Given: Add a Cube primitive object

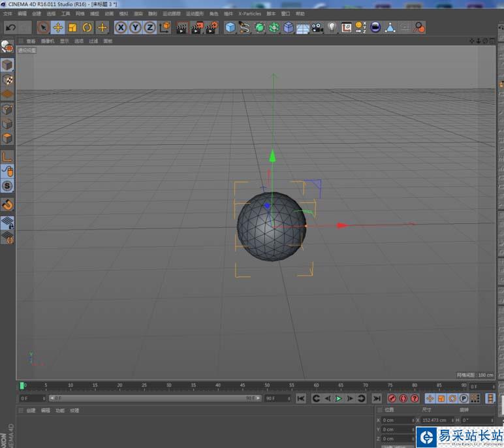Looking at the screenshot, I should click(x=230, y=27).
